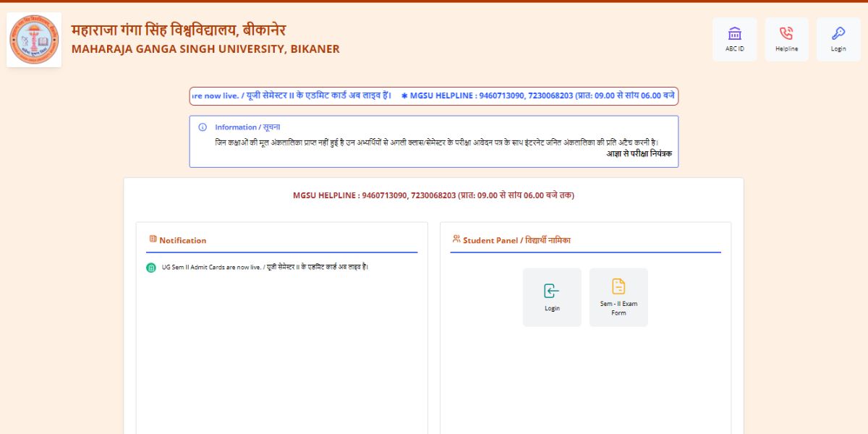This screenshot has width=868, height=434.
Task: Click the Hindi information paragraph about marksheets
Action: pos(436,142)
